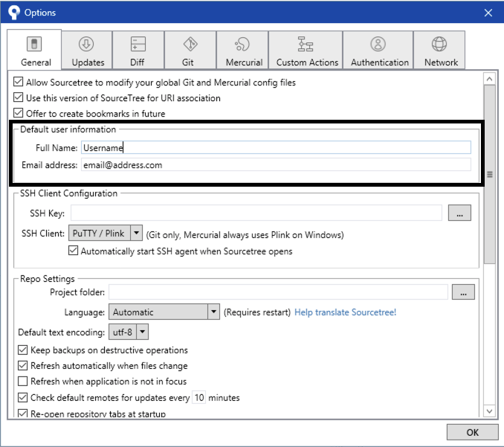Click the Network globe icon
The image size is (504, 447).
tap(439, 44)
